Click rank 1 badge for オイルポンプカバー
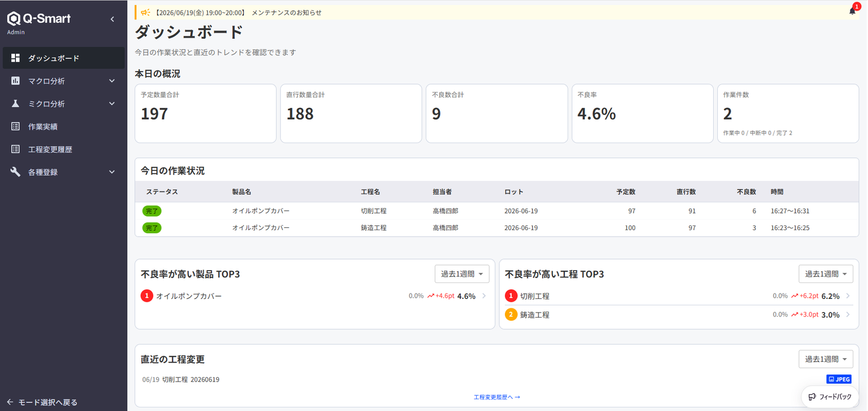 pos(147,296)
